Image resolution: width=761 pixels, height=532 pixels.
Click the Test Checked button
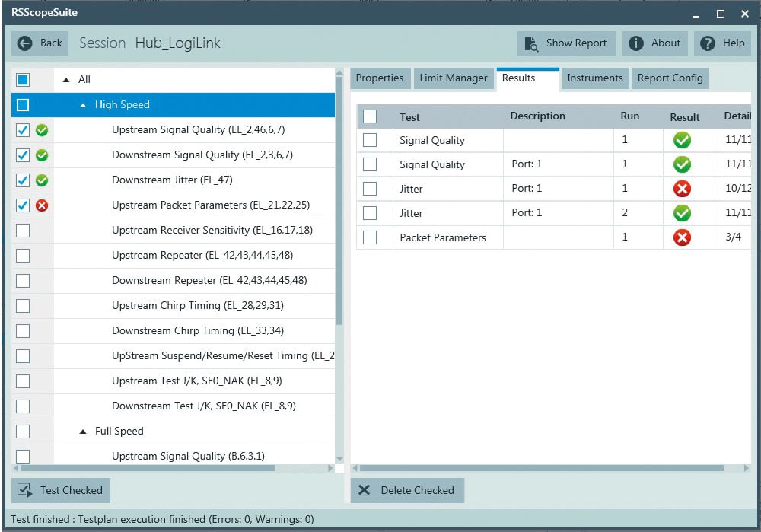coord(61,490)
